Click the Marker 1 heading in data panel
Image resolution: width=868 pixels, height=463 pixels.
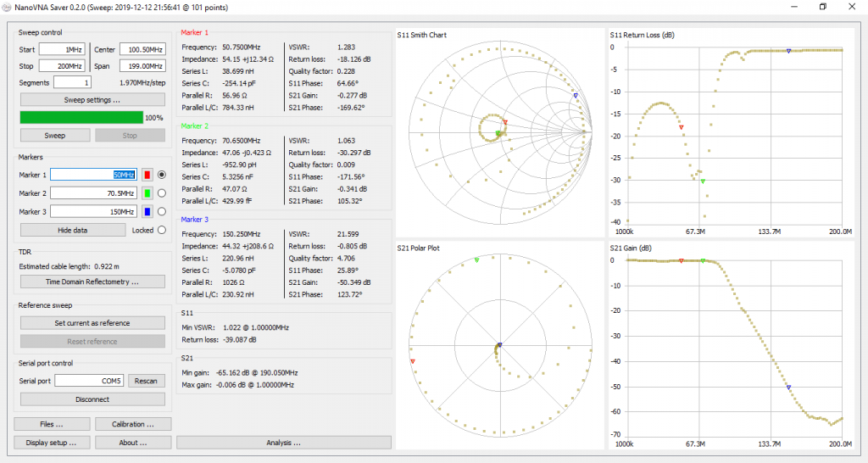(194, 33)
